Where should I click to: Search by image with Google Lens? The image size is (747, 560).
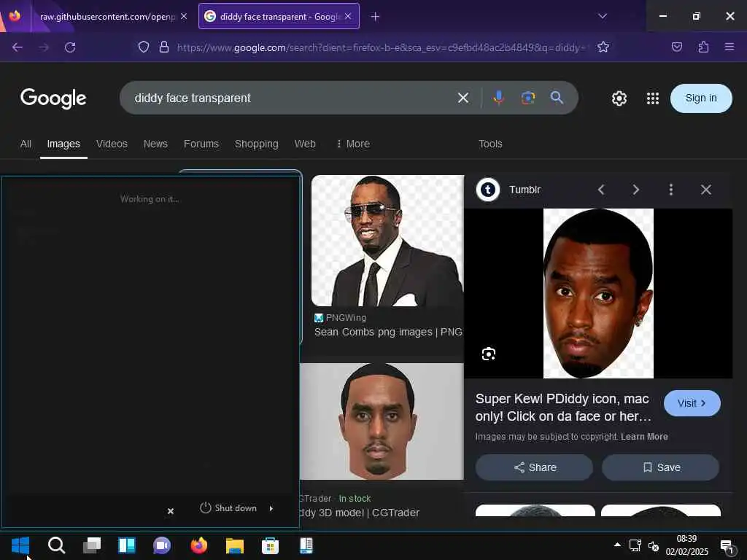[x=528, y=98]
